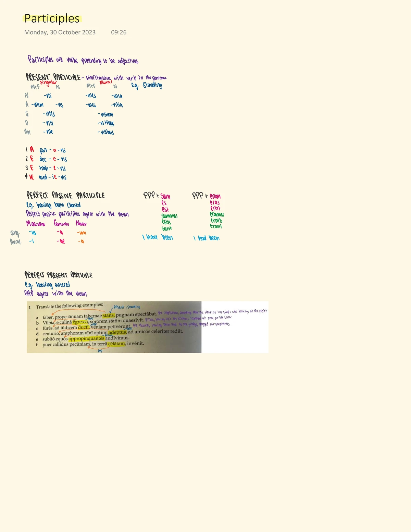Click "Translate the following examples:" in the textbook image
Image resolution: width=411 pixels, height=532 pixels.
tap(70, 306)
